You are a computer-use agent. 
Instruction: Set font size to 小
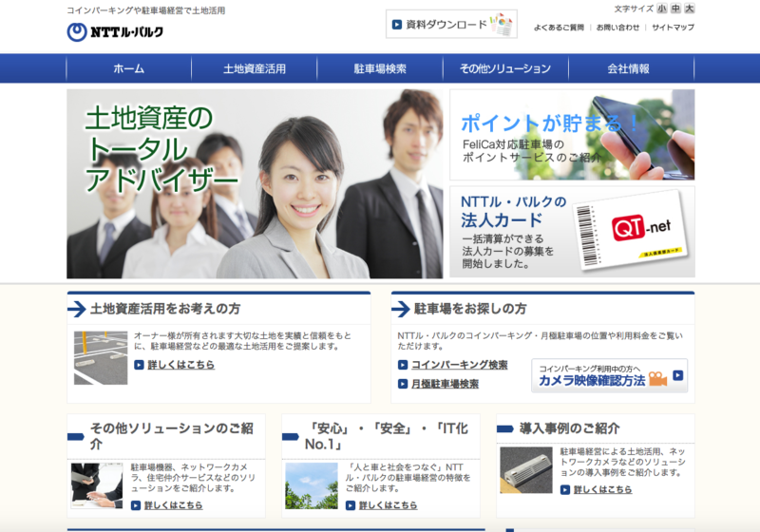click(x=661, y=9)
